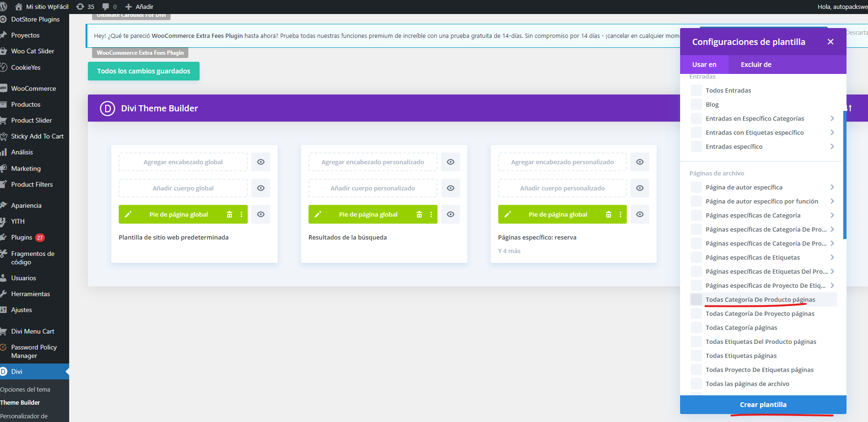Viewport: 868px width, 422px height.
Task: Click the Divi logo in Theme Builder header
Action: point(108,108)
